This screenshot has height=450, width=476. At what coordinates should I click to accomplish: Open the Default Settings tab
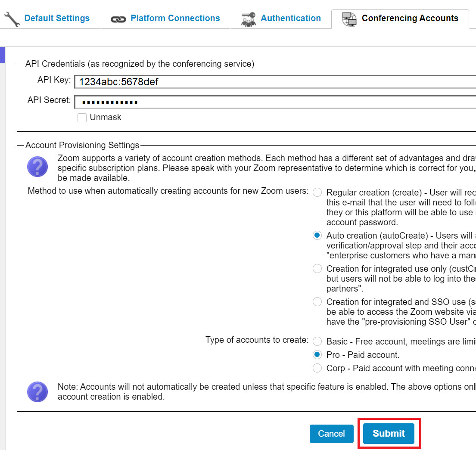[x=57, y=18]
